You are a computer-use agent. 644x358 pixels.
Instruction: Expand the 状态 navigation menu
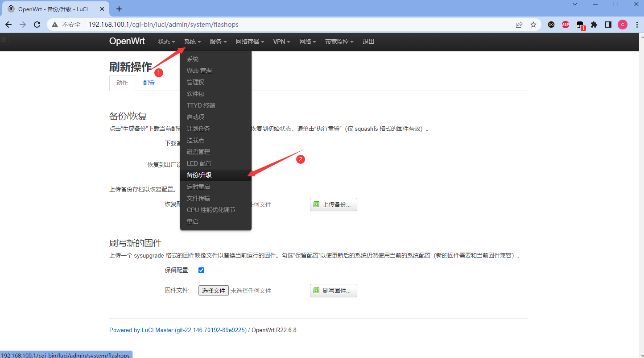[166, 42]
